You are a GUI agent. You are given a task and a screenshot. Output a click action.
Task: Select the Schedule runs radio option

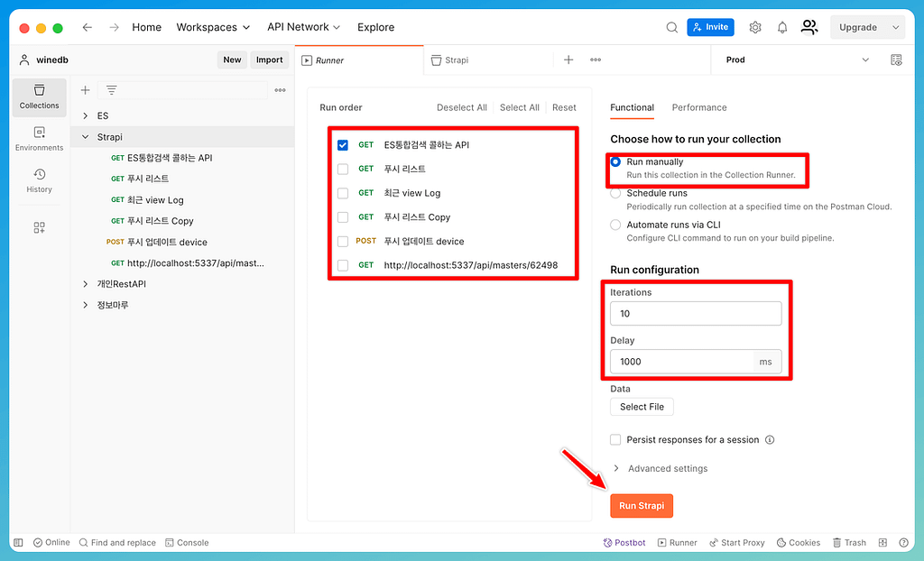(x=615, y=193)
